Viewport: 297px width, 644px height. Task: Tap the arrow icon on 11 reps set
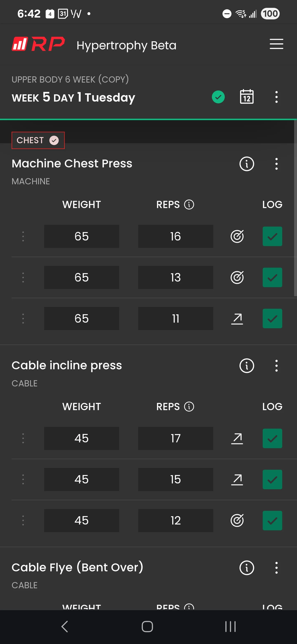[237, 318]
